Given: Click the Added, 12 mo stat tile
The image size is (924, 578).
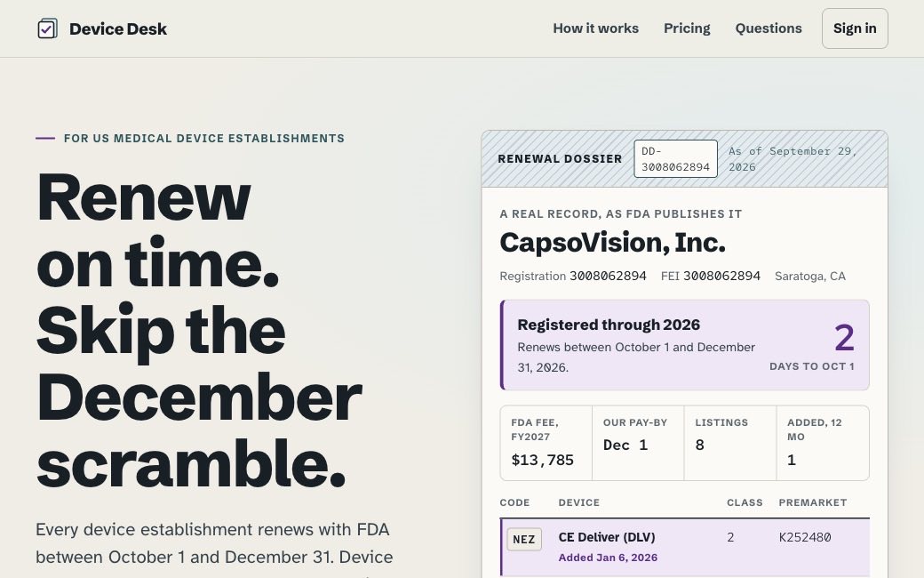Looking at the screenshot, I should pyautogui.click(x=823, y=443).
